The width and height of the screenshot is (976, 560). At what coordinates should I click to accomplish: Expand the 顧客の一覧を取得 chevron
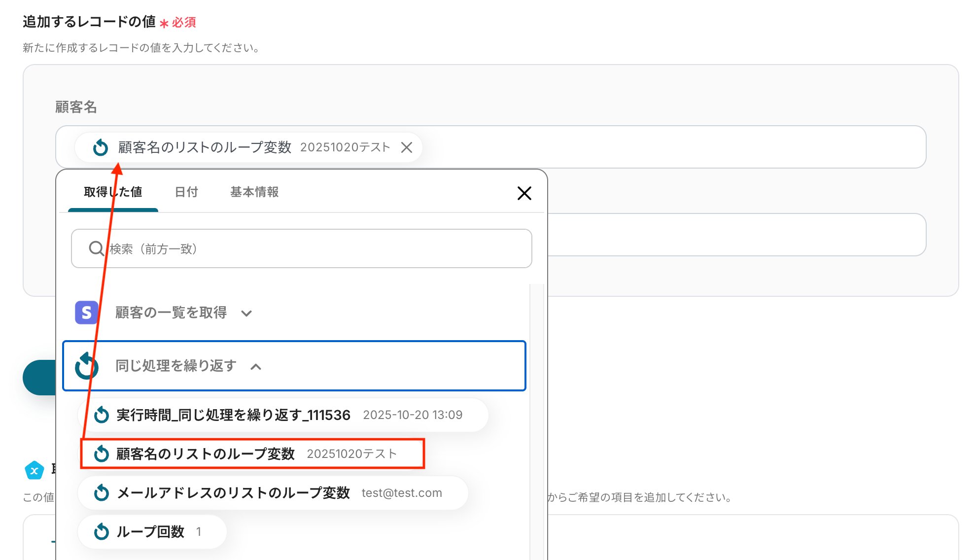pos(246,313)
